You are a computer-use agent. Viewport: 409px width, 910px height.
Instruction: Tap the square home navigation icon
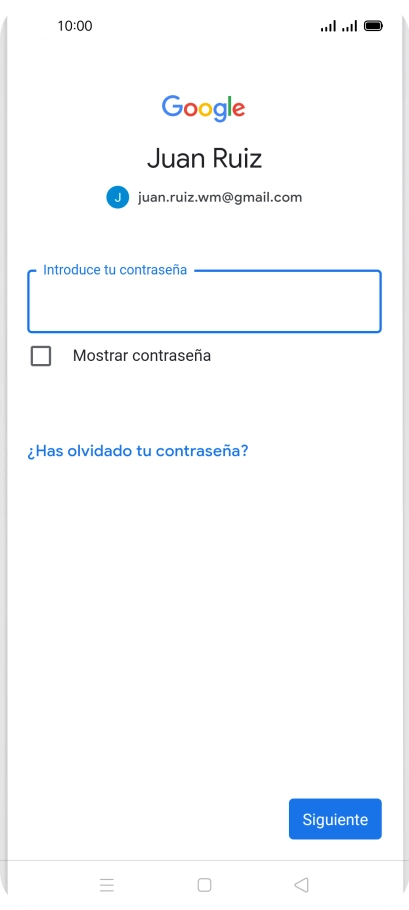204,884
